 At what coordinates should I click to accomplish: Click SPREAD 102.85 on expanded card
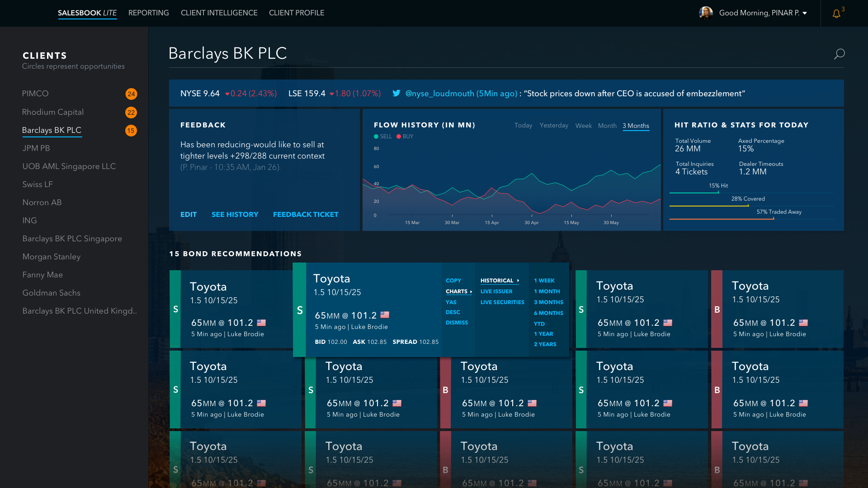click(x=415, y=342)
